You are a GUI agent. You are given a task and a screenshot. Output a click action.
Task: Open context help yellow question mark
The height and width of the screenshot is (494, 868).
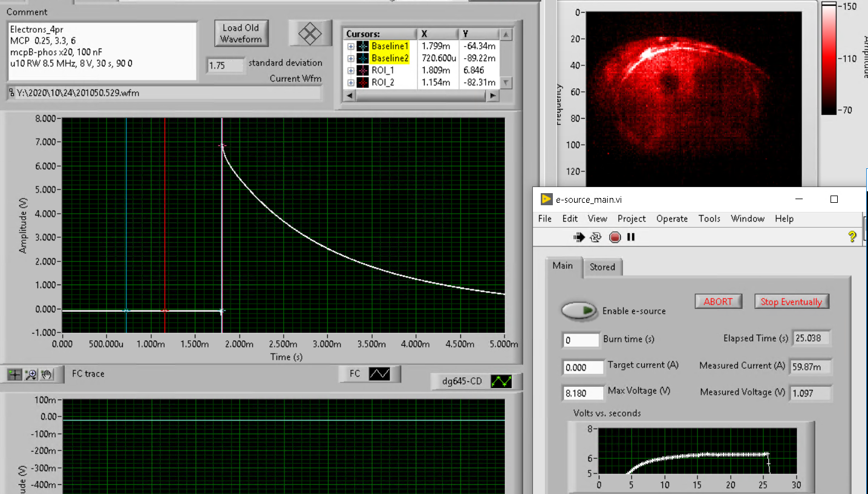(x=852, y=237)
